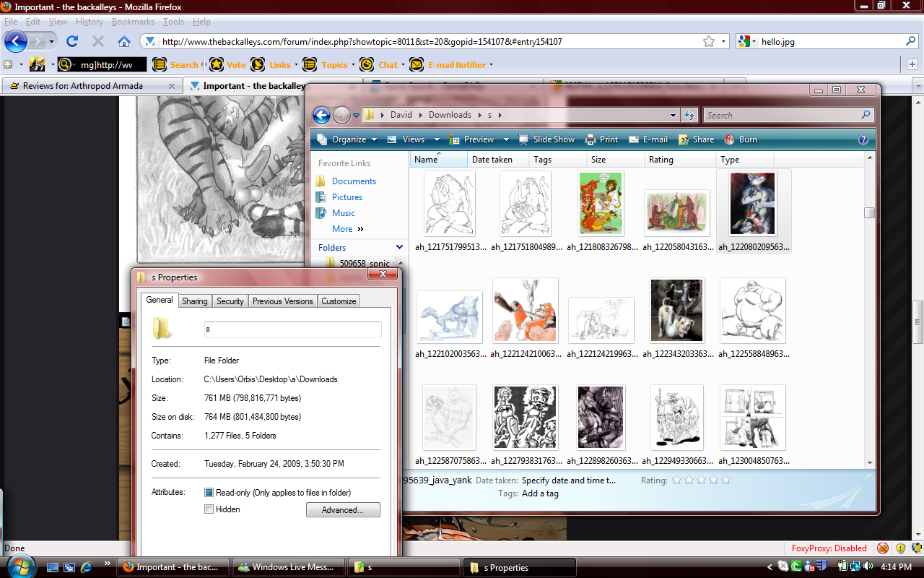Click the Explorer Back arrow button
Viewport: 924px width, 578px height.
[x=322, y=115]
